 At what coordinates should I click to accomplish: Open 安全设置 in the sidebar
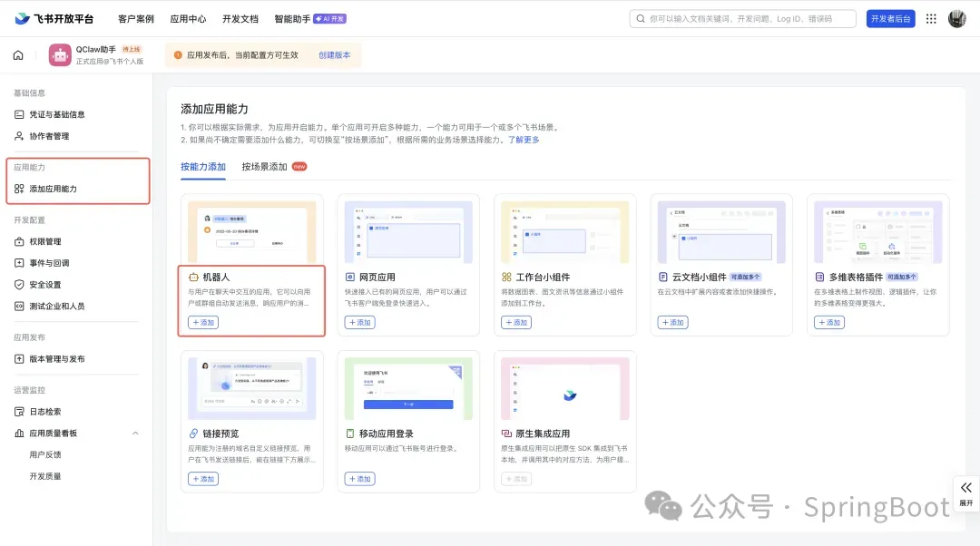(45, 285)
